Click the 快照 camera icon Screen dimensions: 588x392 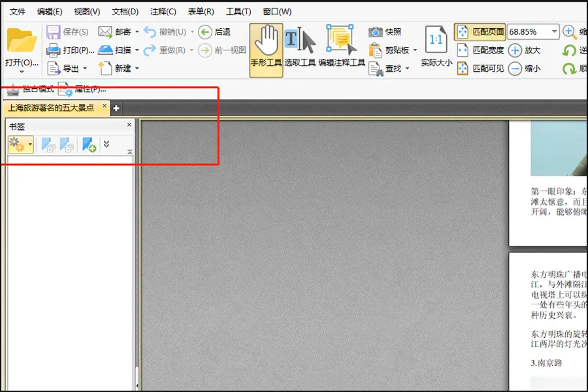pyautogui.click(x=376, y=32)
